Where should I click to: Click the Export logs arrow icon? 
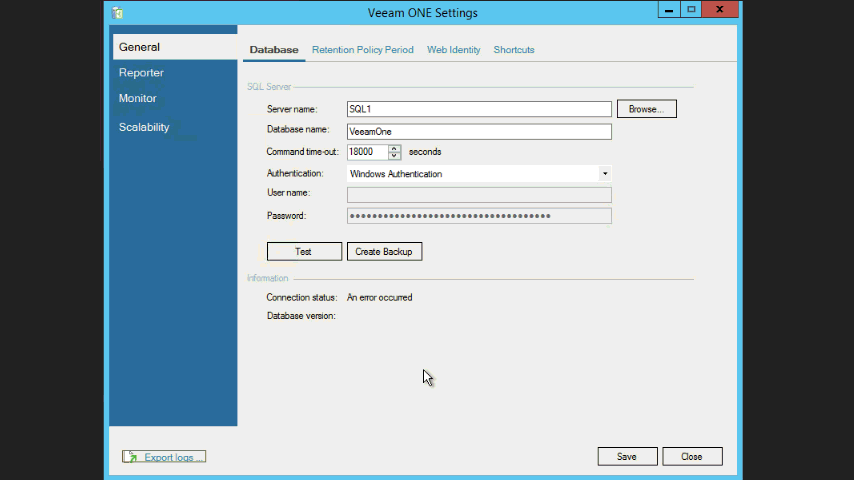pos(131,457)
